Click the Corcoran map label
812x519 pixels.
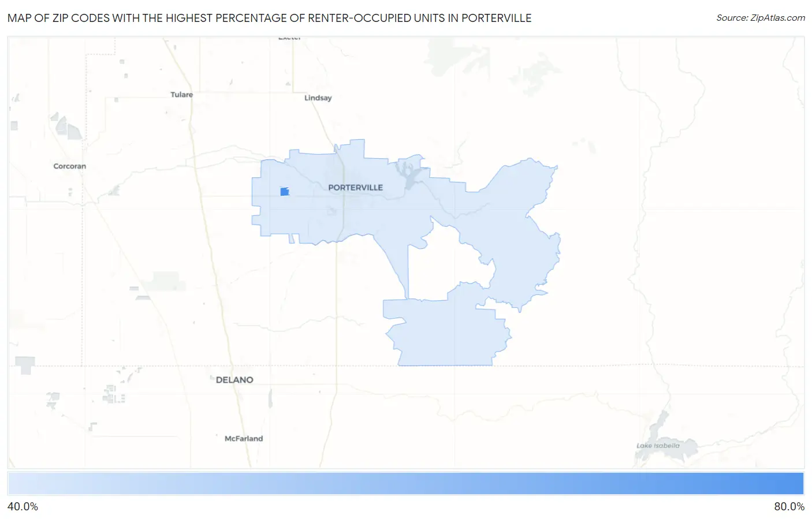69,166
